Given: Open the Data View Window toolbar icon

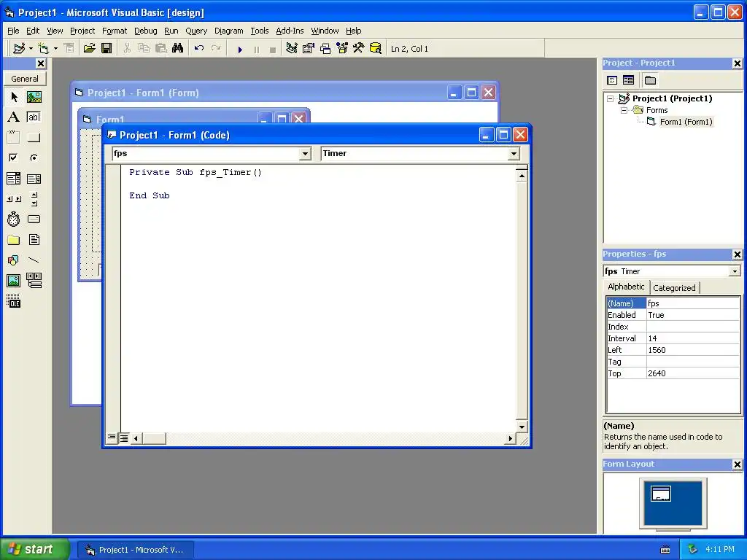Looking at the screenshot, I should click(376, 49).
